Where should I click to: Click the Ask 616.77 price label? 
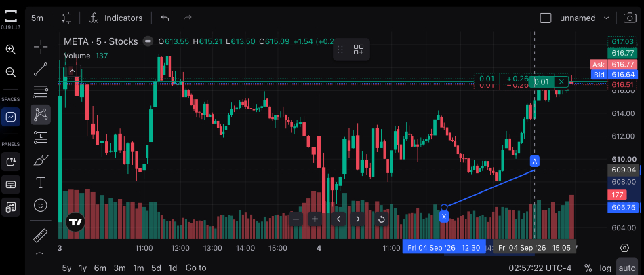613,65
